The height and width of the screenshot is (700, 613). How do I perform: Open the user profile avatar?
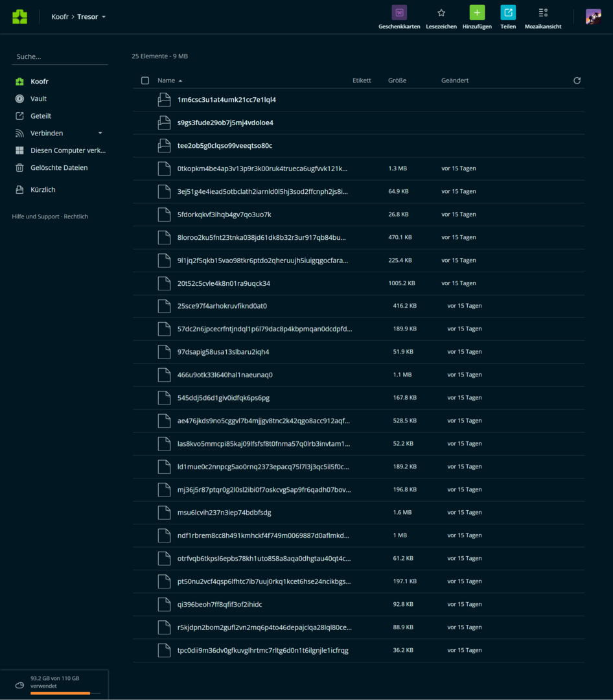[x=593, y=17]
